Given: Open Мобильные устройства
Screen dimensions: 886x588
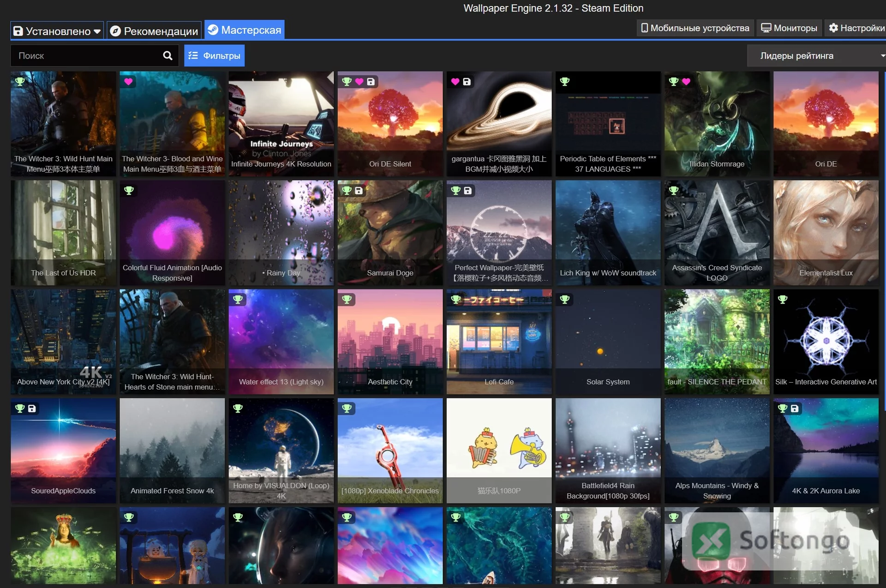Looking at the screenshot, I should [695, 28].
